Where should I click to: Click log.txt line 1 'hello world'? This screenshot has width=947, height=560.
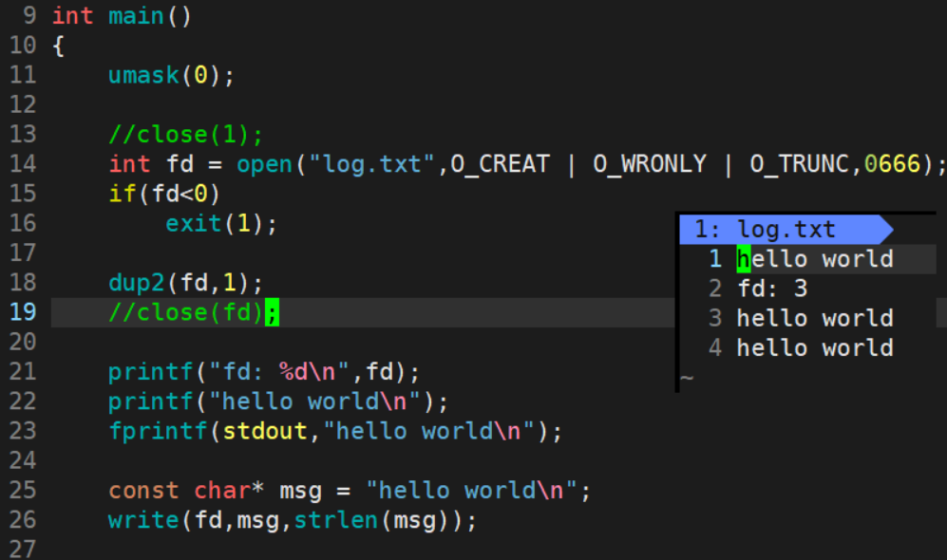click(815, 259)
